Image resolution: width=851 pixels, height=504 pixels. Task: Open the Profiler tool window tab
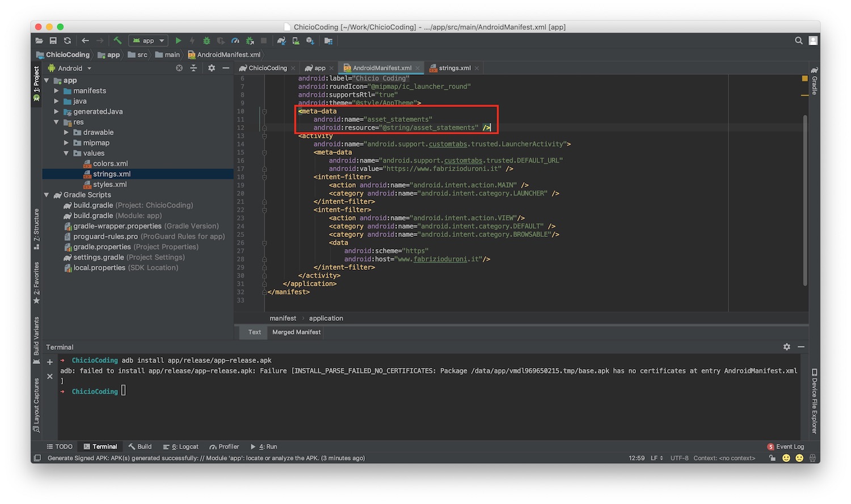pos(224,447)
